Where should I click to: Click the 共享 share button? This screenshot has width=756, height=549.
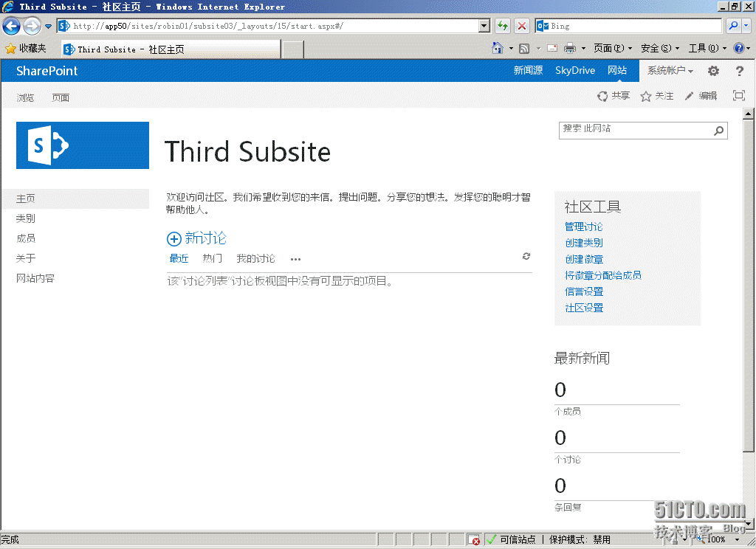(x=614, y=96)
